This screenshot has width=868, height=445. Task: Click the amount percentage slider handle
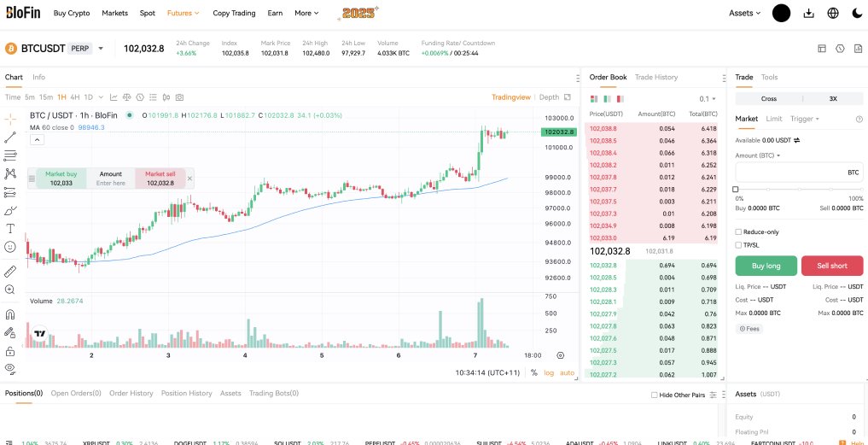[x=736, y=190]
